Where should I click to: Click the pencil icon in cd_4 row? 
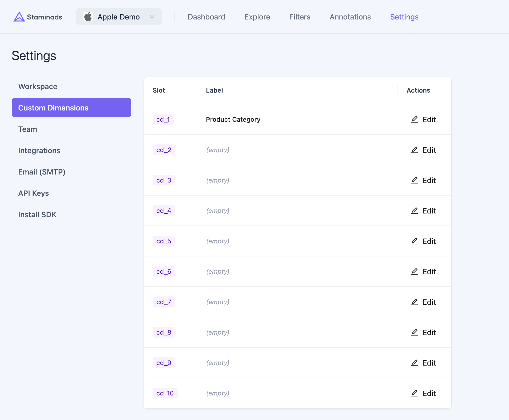pyautogui.click(x=415, y=211)
